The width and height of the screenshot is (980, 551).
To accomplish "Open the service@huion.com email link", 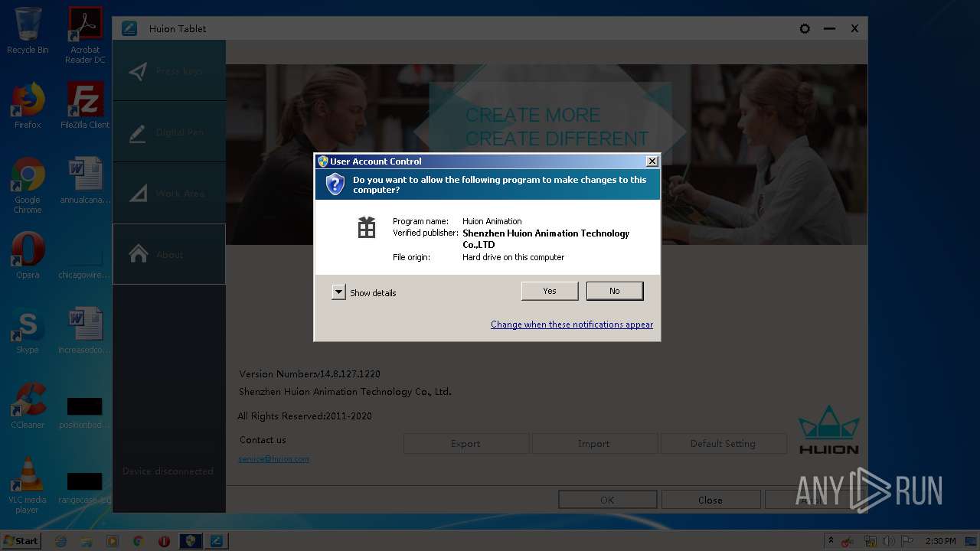I will click(274, 459).
